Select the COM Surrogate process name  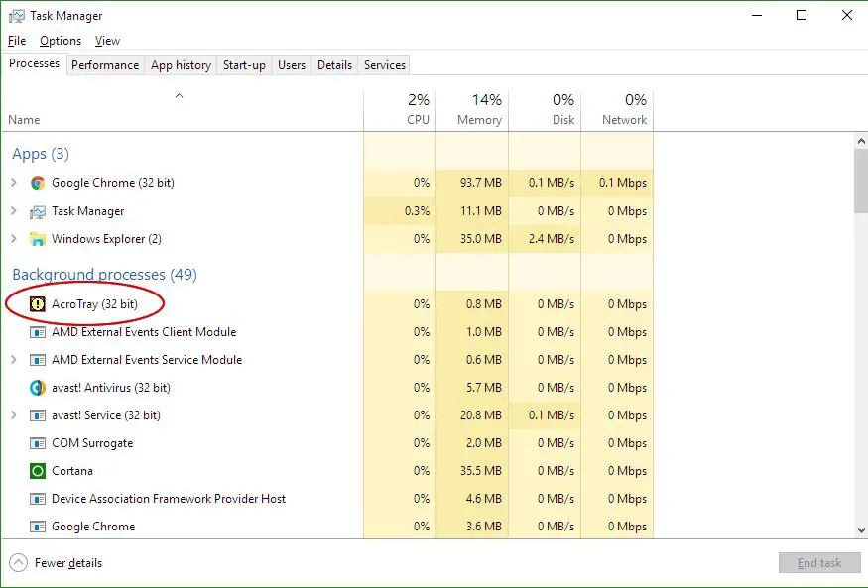point(92,443)
